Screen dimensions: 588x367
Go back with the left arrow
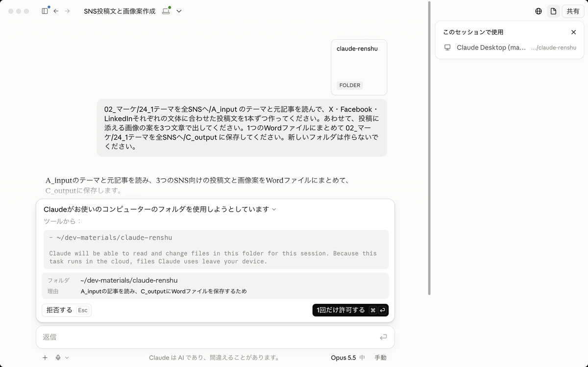56,11
